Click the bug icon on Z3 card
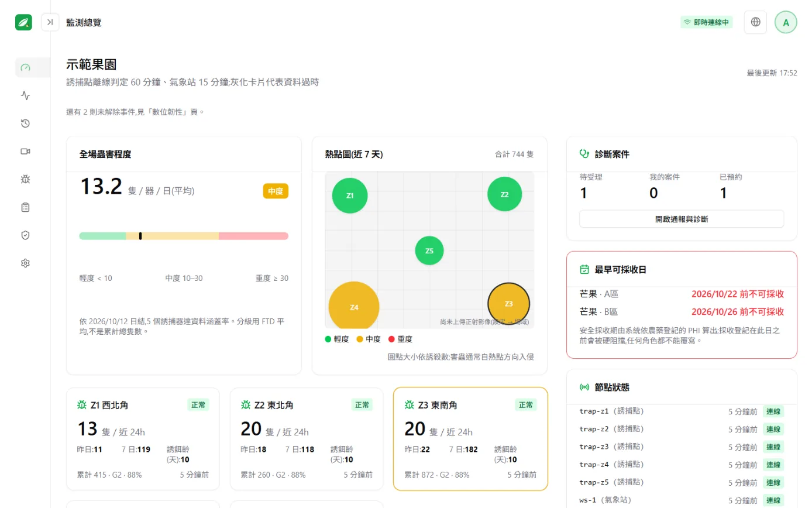The height and width of the screenshot is (508, 812). 410,405
